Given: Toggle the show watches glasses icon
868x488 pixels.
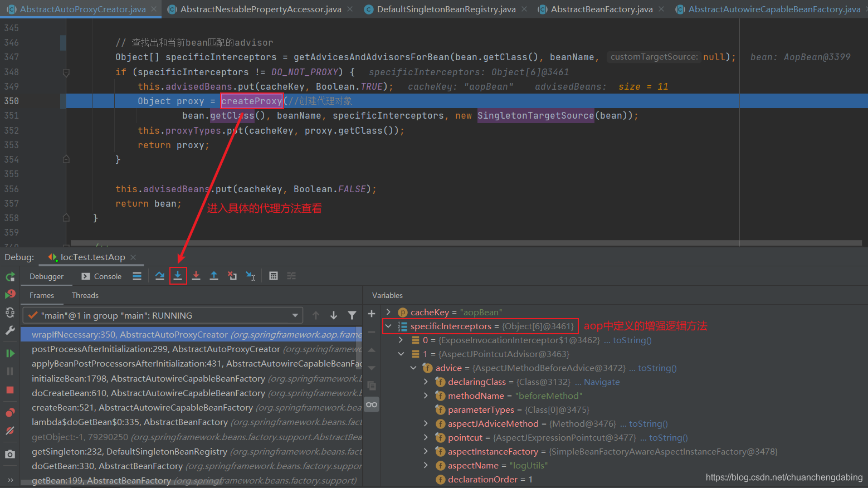Looking at the screenshot, I should (372, 404).
